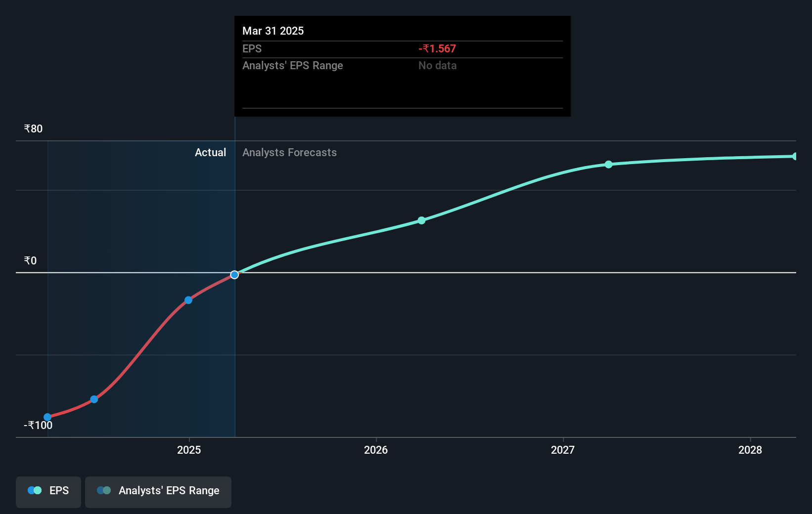This screenshot has height=514, width=812.
Task: Click the 2026 x-axis label
Action: coord(376,450)
